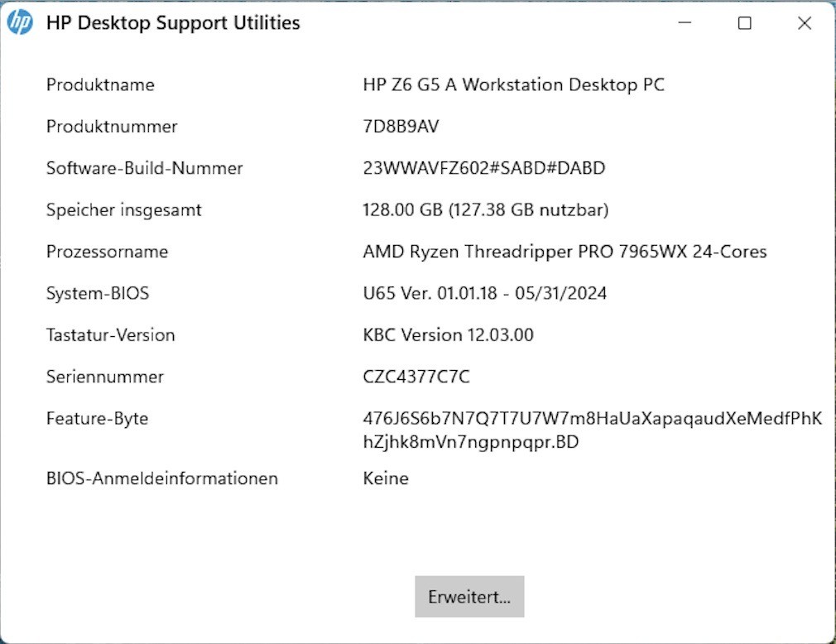
Task: Click the HP logo icon in title bar
Action: (x=20, y=23)
